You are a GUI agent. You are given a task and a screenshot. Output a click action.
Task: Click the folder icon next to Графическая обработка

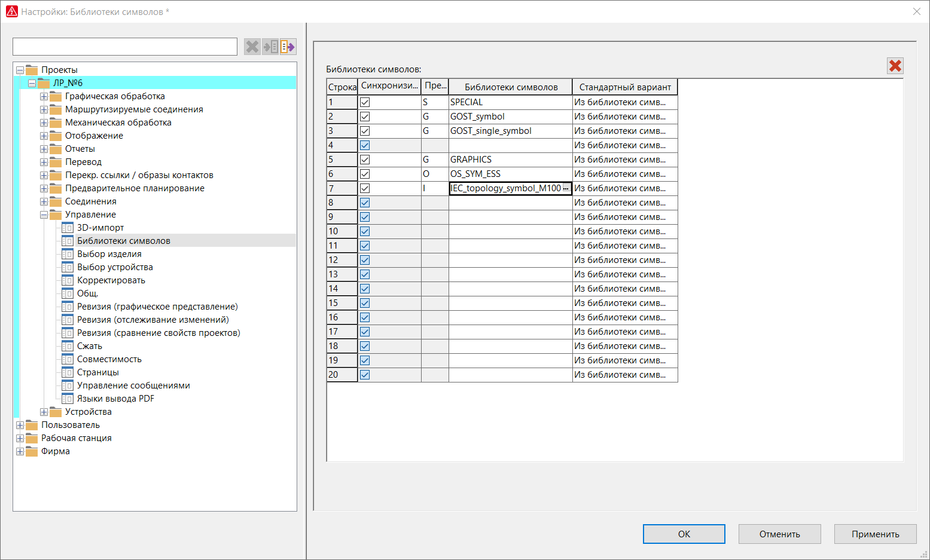click(56, 96)
